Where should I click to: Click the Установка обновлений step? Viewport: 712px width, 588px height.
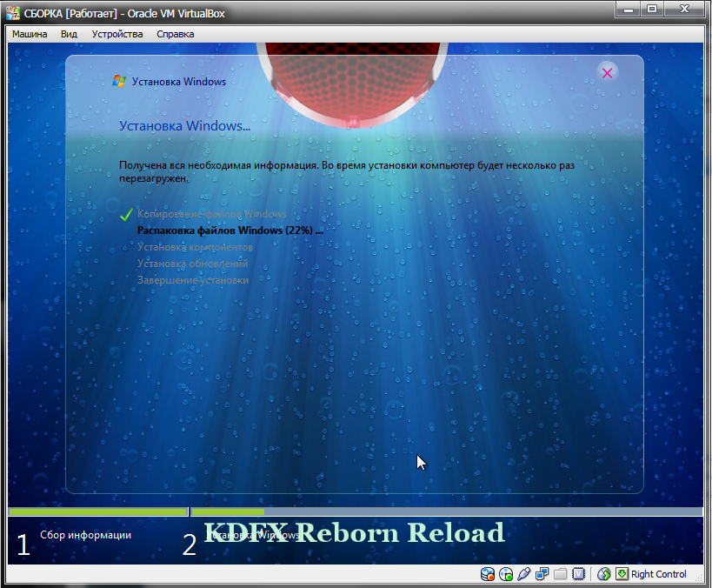(x=192, y=264)
